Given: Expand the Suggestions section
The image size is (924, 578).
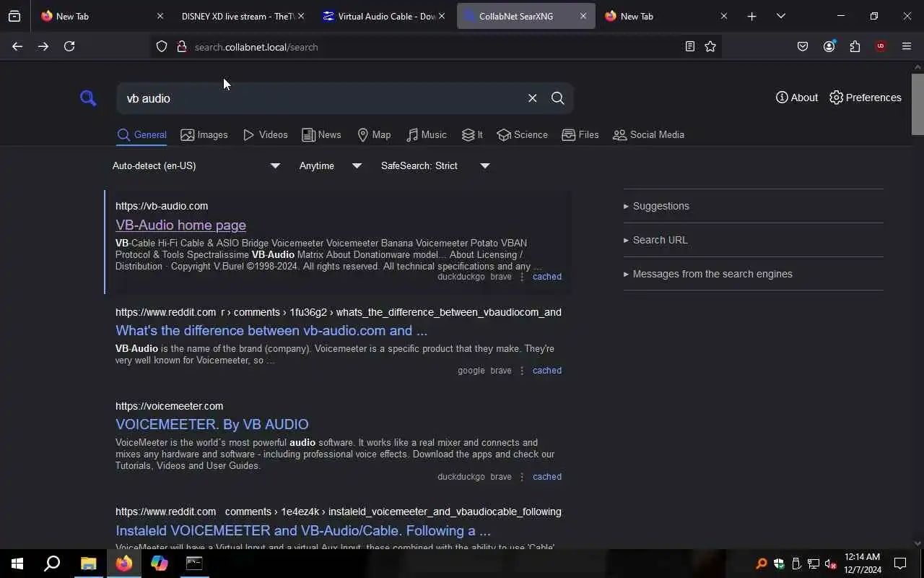Looking at the screenshot, I should 656,206.
